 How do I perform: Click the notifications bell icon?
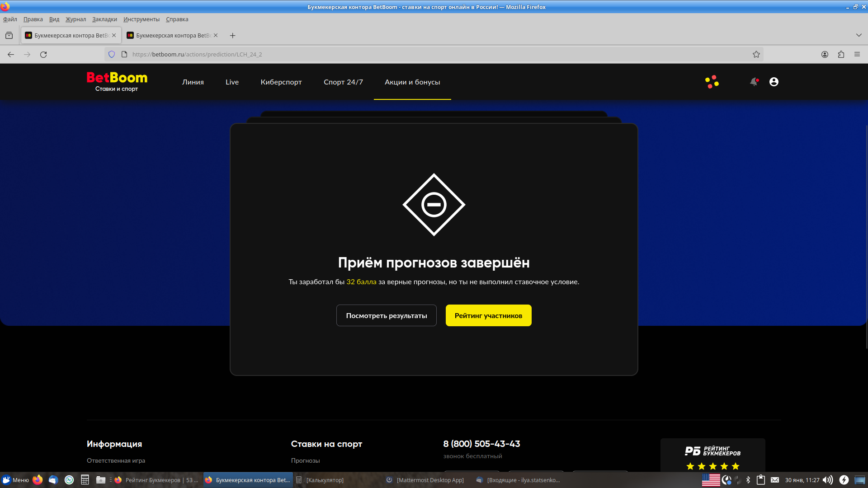754,82
